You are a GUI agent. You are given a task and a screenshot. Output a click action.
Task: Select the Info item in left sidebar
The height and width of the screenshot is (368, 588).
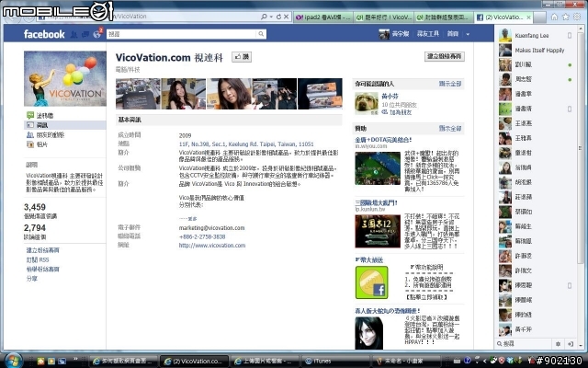point(65,125)
